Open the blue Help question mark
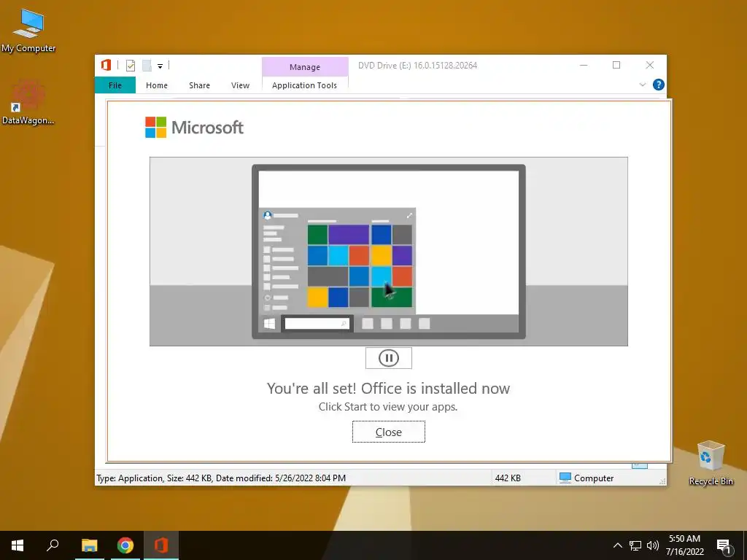This screenshot has width=747, height=560. pyautogui.click(x=659, y=85)
